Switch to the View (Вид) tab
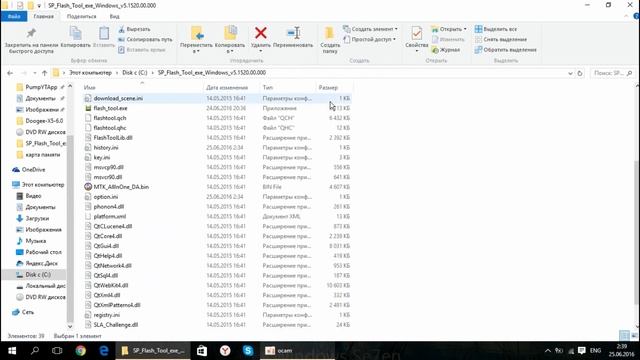The width and height of the screenshot is (640, 360). (x=115, y=16)
